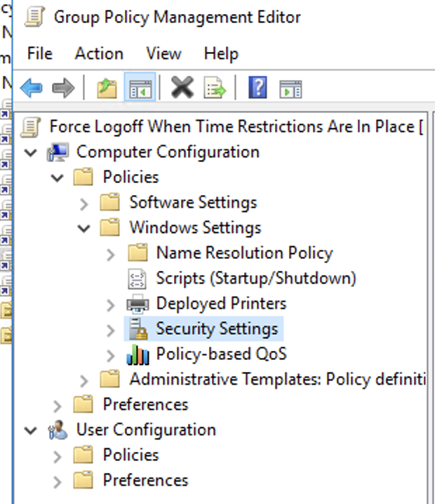
Task: Click the scroll icon beside the Force Logoff policy
Action: click(31, 127)
